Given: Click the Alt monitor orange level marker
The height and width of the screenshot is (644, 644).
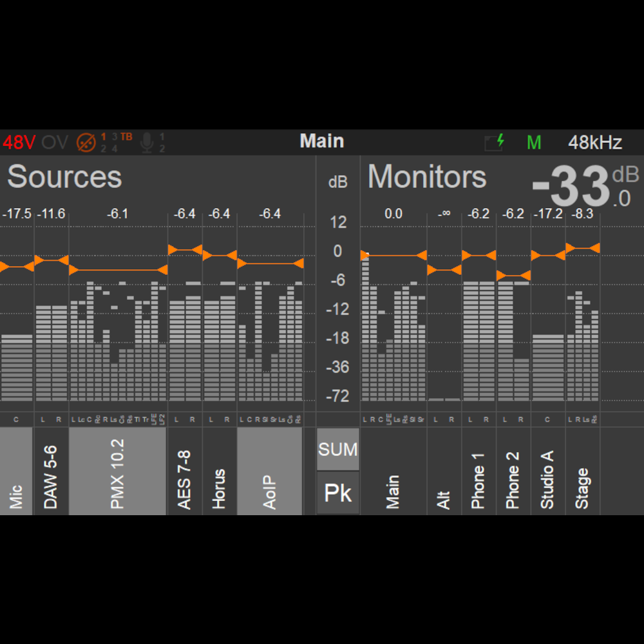Looking at the screenshot, I should [x=444, y=270].
